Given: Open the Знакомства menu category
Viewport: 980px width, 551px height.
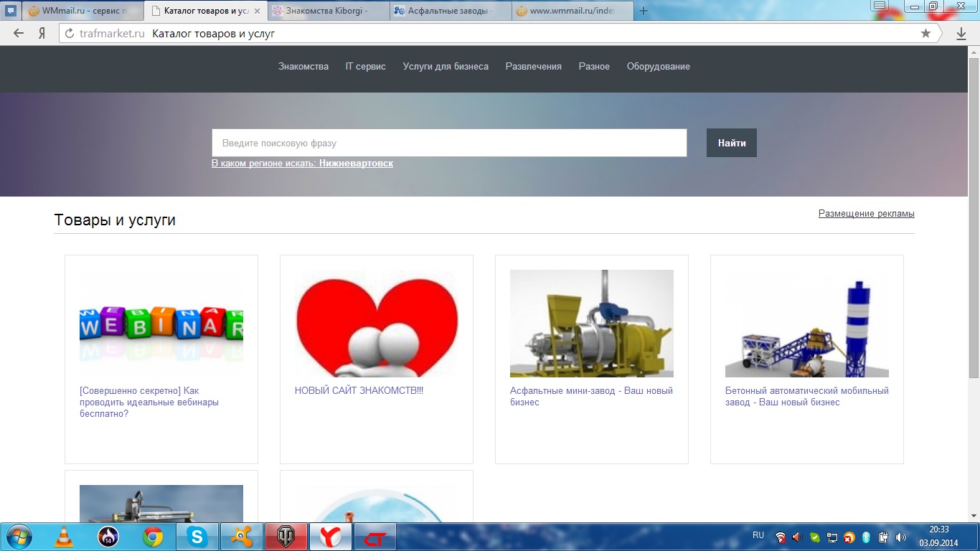Looking at the screenshot, I should point(303,66).
